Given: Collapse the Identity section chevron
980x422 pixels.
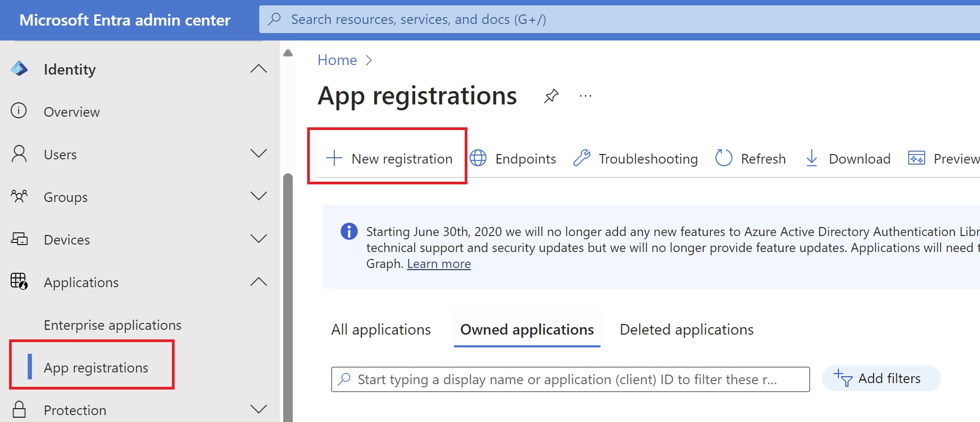Looking at the screenshot, I should [259, 69].
